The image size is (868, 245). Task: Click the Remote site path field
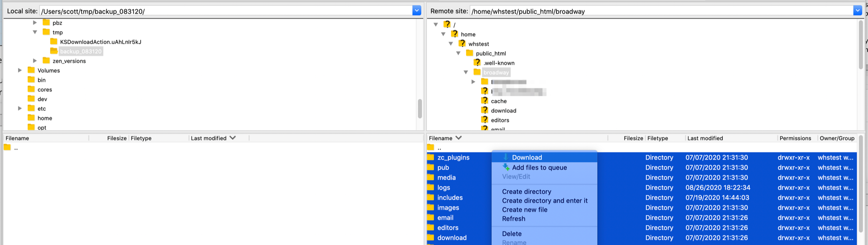coord(661,11)
